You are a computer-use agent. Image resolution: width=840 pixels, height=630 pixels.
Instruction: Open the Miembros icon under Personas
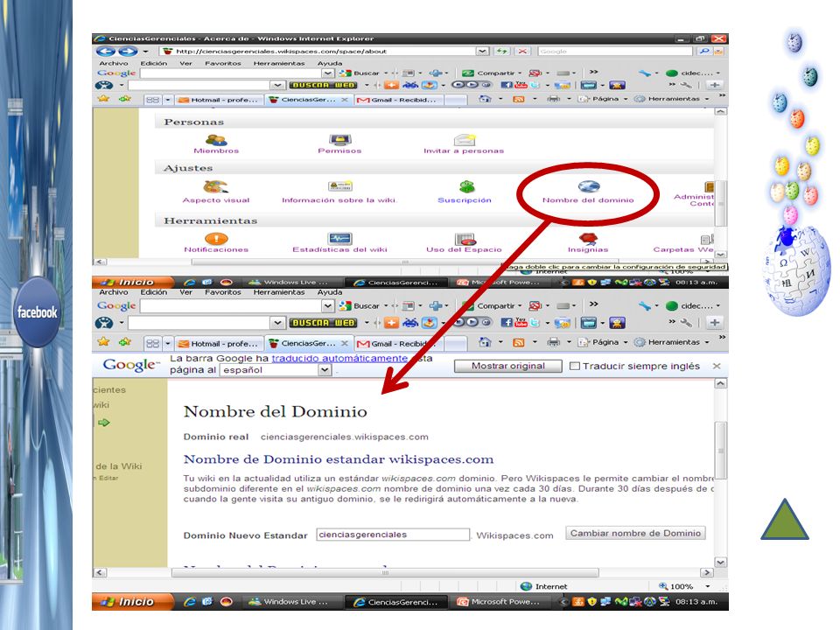coord(216,140)
